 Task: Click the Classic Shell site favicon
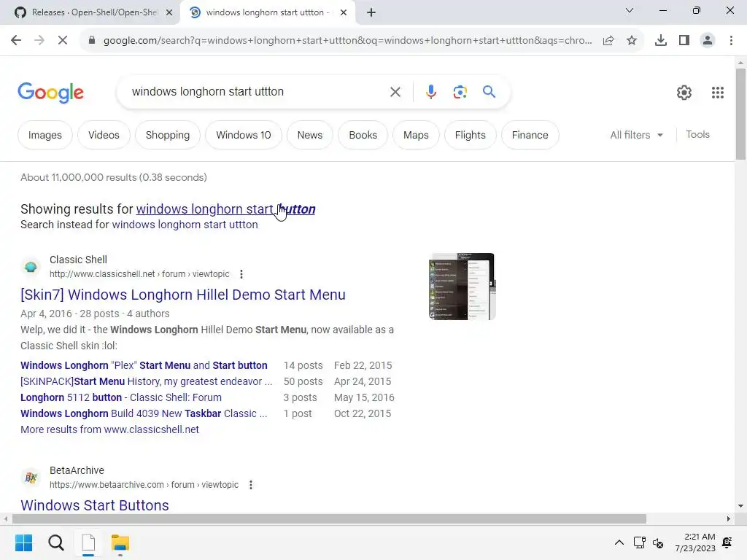[x=31, y=267]
